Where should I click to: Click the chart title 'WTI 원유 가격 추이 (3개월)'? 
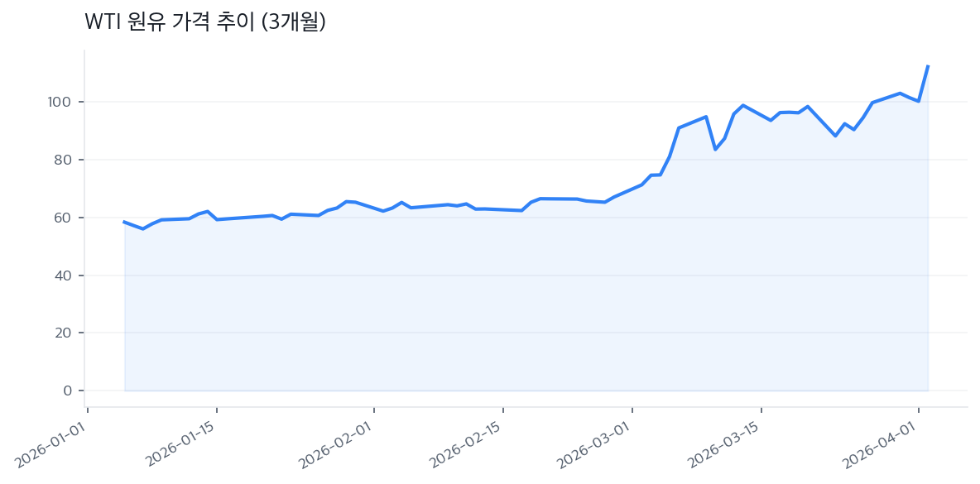point(204,23)
